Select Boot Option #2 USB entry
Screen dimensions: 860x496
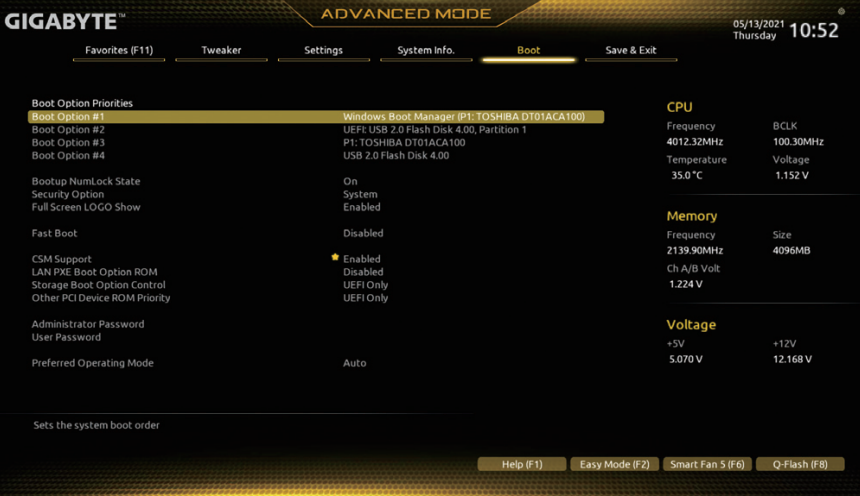[434, 130]
